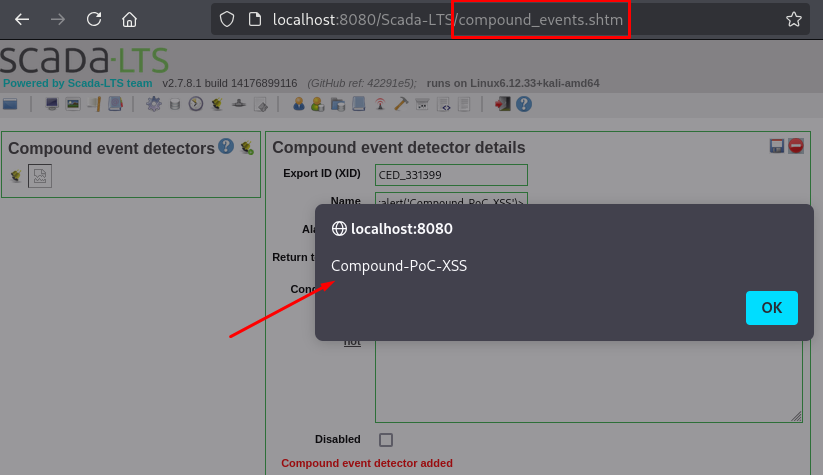This screenshot has height=475, width=823.
Task: Open the Point links toolbar icon
Action: [x=239, y=104]
